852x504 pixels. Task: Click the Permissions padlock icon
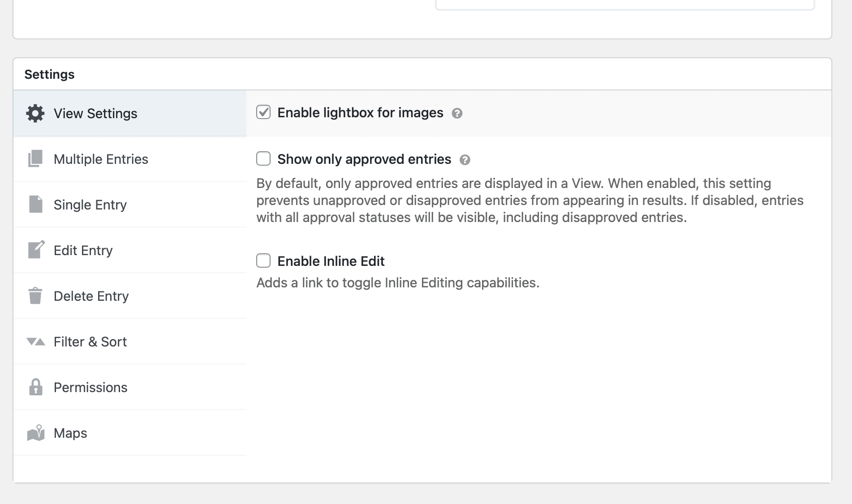tap(36, 387)
